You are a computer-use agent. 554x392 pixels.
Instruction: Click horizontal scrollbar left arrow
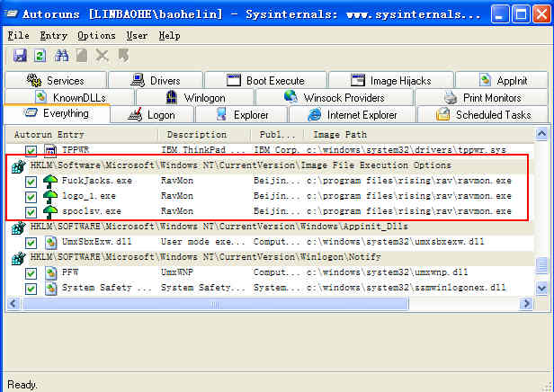point(13,303)
